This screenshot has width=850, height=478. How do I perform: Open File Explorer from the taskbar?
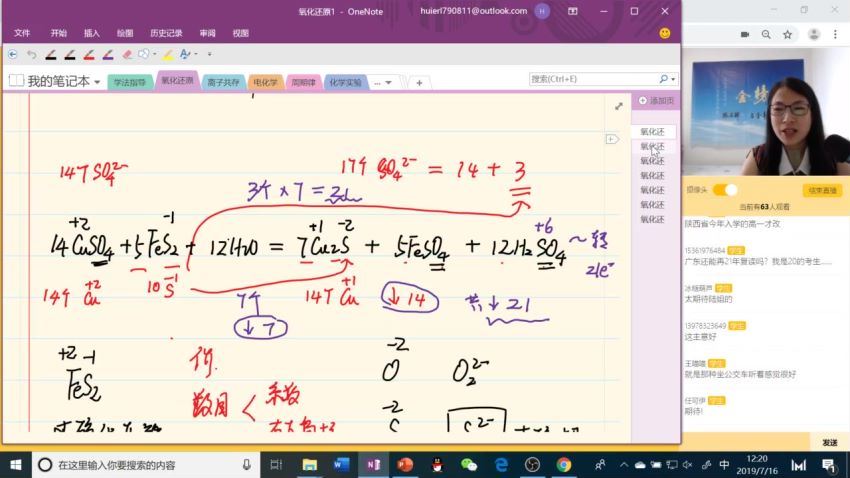coord(310,465)
